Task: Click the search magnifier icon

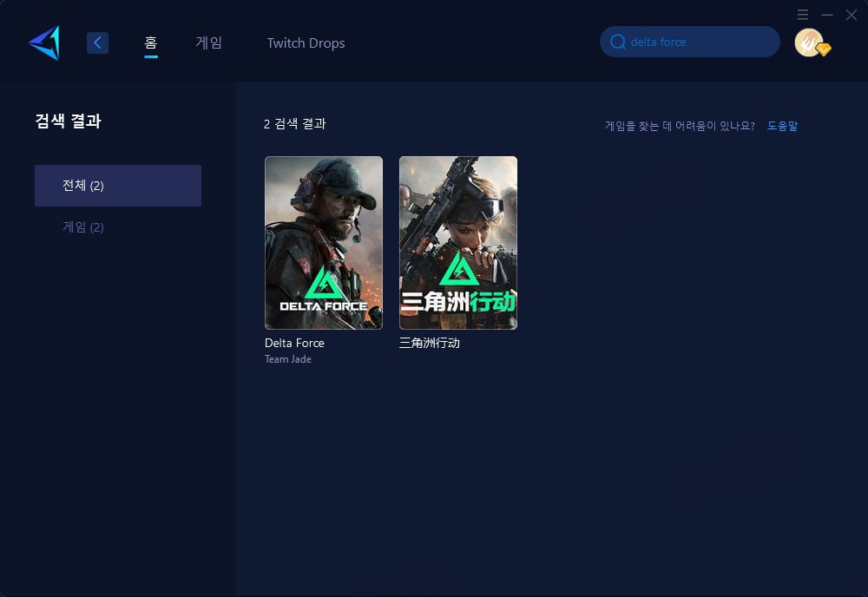Action: pyautogui.click(x=618, y=42)
